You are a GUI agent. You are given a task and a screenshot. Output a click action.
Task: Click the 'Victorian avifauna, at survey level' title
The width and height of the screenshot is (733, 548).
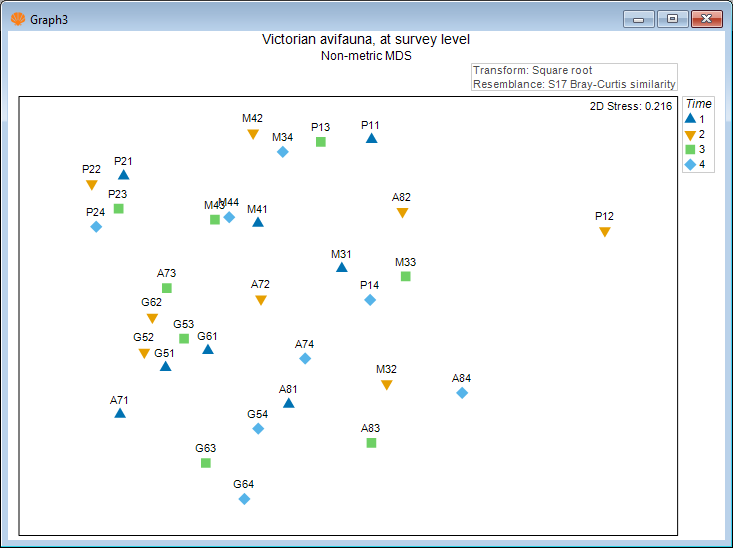366,40
